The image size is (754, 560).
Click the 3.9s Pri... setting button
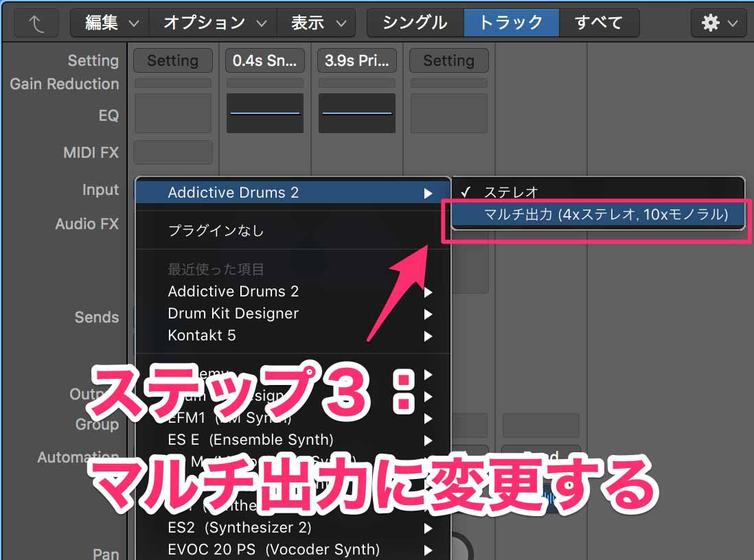[x=357, y=60]
